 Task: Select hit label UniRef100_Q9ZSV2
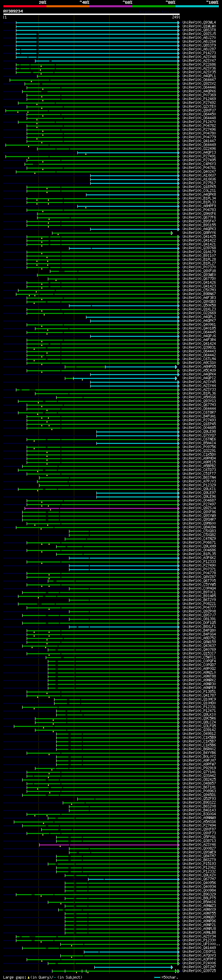coord(199,84)
